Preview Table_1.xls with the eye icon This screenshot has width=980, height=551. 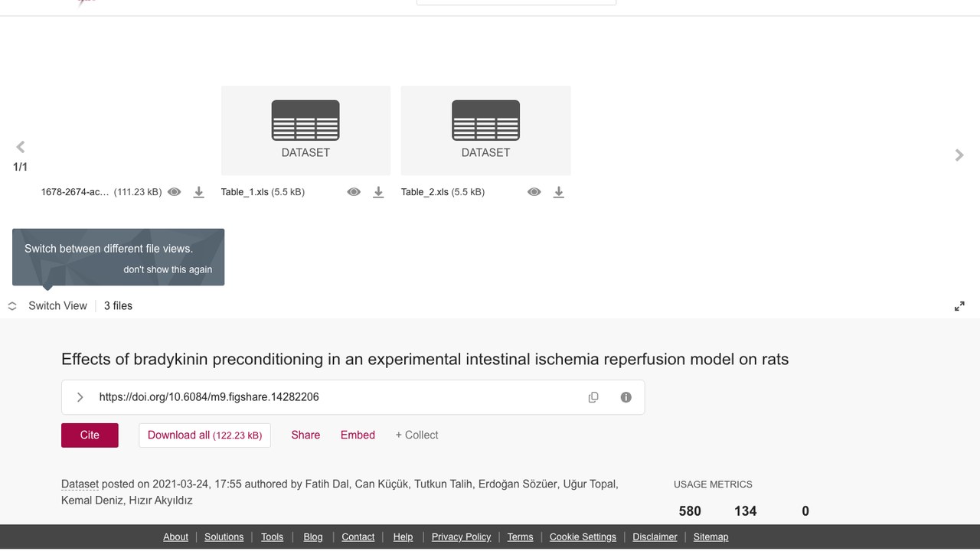pyautogui.click(x=354, y=192)
